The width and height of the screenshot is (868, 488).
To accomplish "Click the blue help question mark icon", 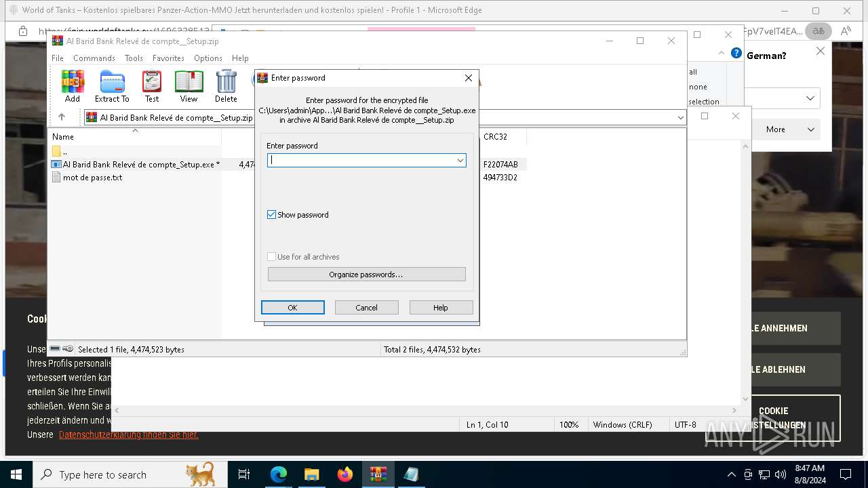I will pyautogui.click(x=736, y=54).
